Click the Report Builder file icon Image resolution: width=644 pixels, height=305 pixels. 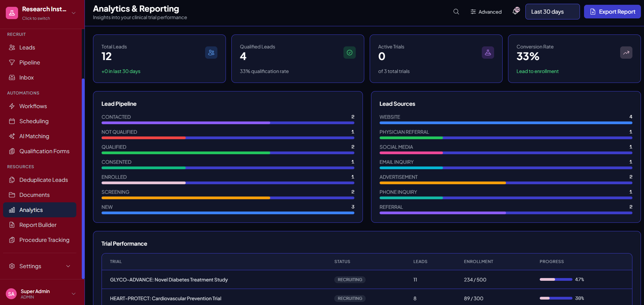pyautogui.click(x=12, y=225)
